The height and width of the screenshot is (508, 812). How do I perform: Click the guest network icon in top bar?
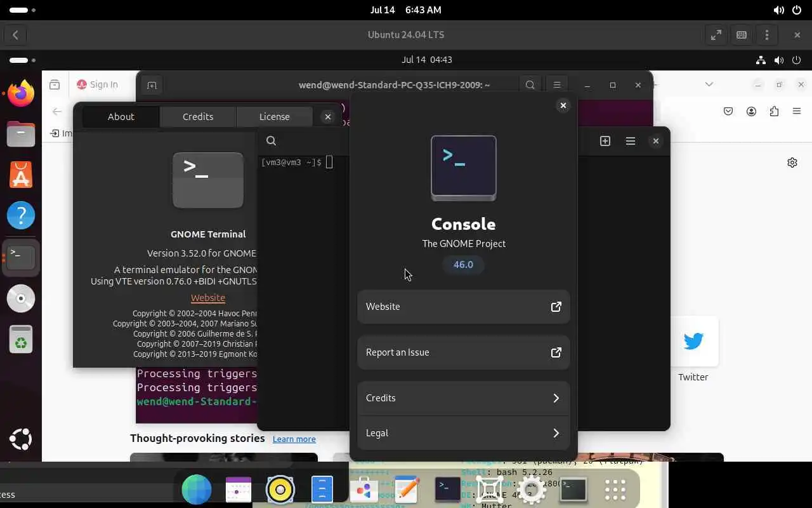coord(761,60)
